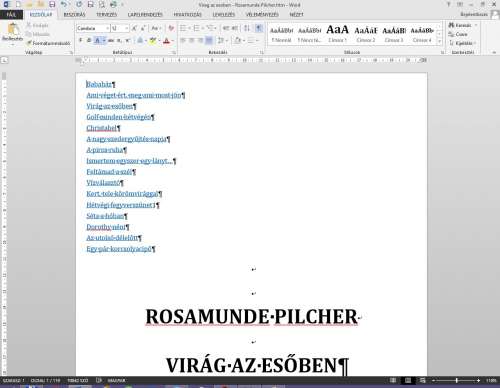Viewport: 500px width, 388px height.
Task: Switch to the NÉZET tab
Action: coord(296,15)
